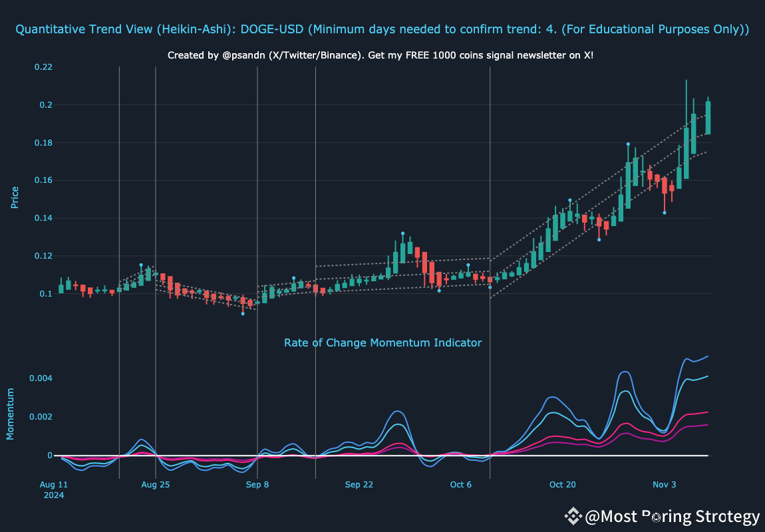The width and height of the screenshot is (765, 532).
Task: Click the chart title mentioning DOGE-USD Heikin-Ashi
Action: [x=382, y=29]
